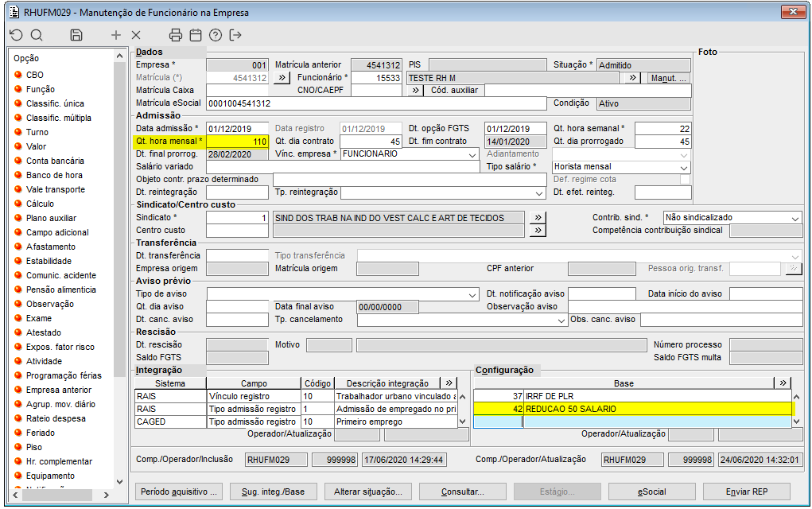Screen dimensions: 812x509
Task: Click the refresh (undo arrow) toolbar icon
Action: (17, 35)
